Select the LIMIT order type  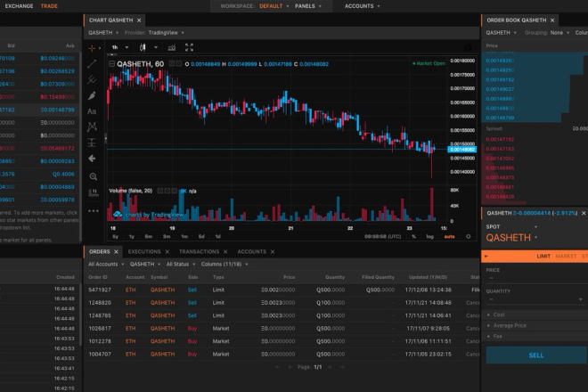point(543,257)
